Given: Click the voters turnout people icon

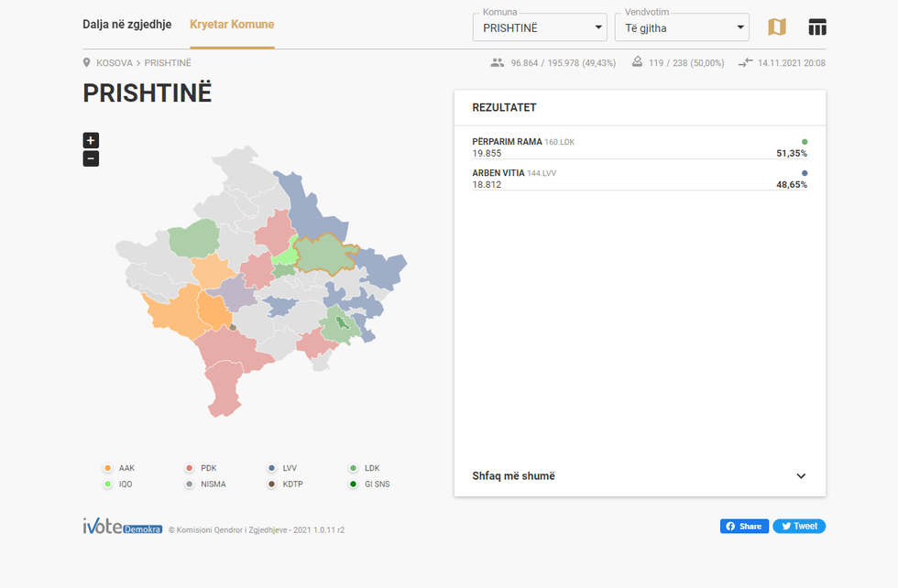Looking at the screenshot, I should [498, 63].
